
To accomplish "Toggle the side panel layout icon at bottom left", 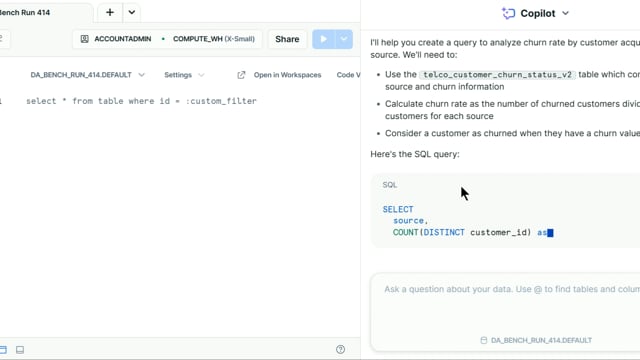I will [2, 350].
